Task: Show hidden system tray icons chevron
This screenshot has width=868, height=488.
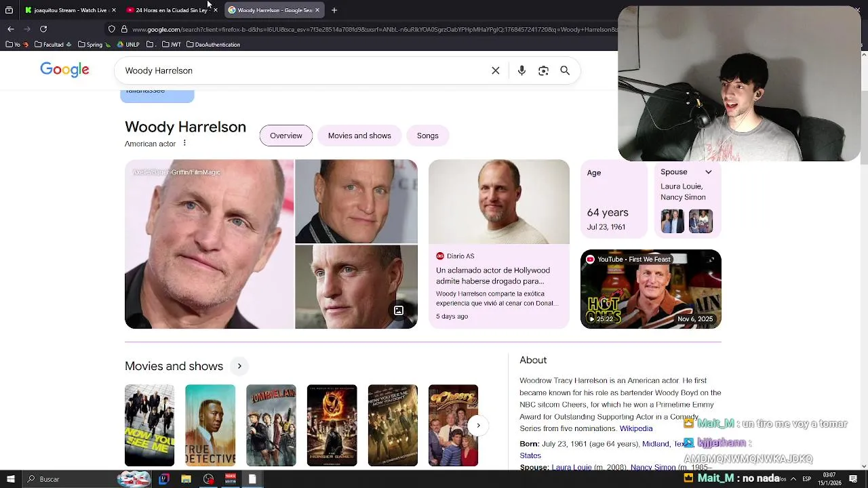Action: pyautogui.click(x=793, y=479)
